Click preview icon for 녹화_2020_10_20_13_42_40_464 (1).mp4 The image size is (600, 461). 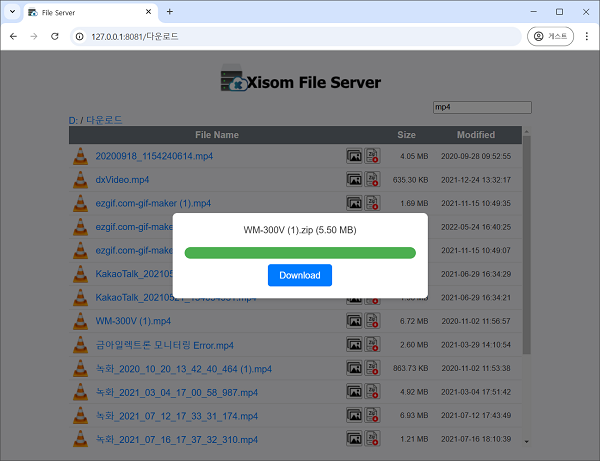point(354,368)
